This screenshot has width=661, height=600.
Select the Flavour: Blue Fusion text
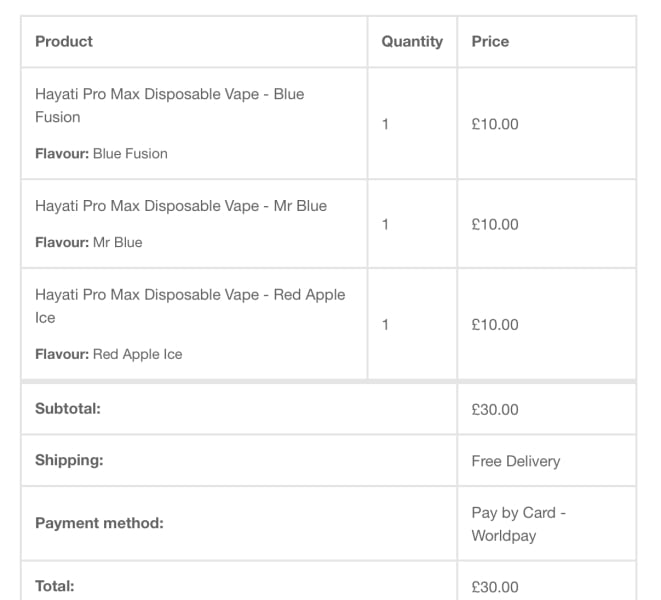coord(101,154)
